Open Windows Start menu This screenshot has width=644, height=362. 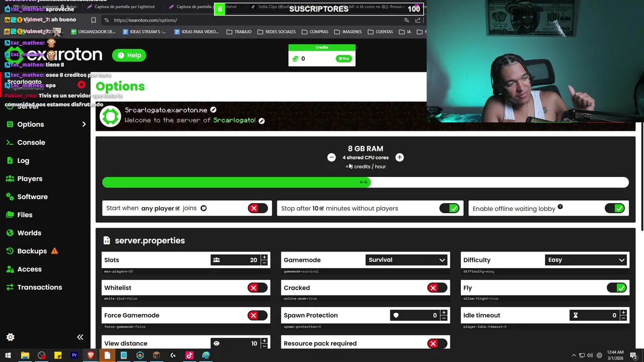coord(8,355)
